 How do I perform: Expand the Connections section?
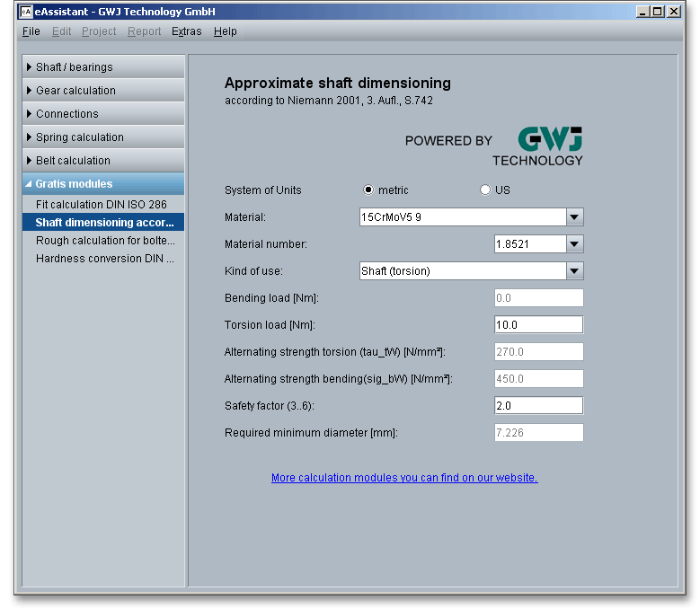103,114
